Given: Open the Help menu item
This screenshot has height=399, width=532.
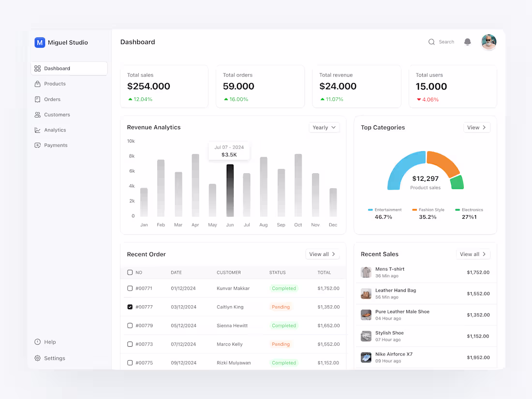Looking at the screenshot, I should coord(45,342).
